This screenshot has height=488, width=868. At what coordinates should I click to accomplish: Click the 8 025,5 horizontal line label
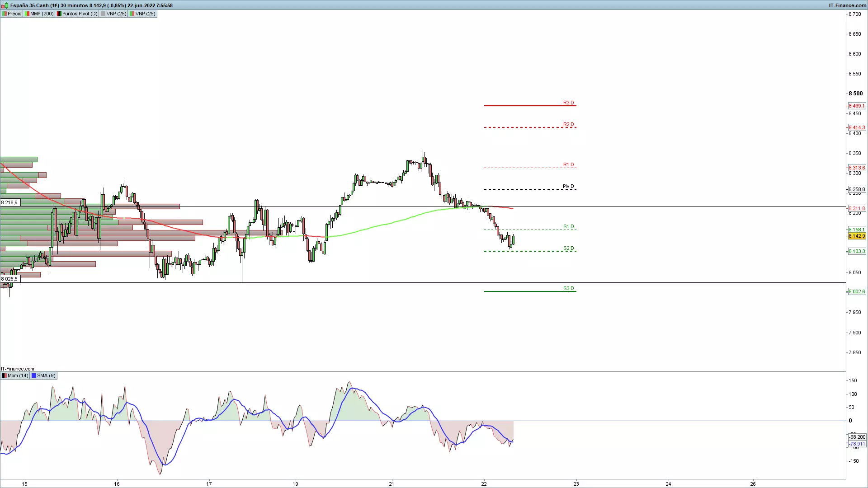[9, 279]
